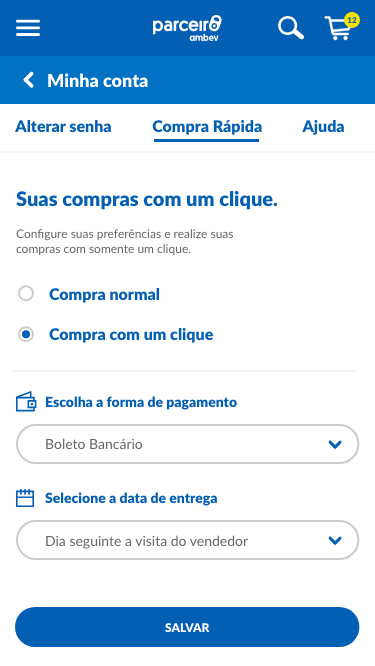This screenshot has width=375, height=666.
Task: Click the Parceiro Ambev logo
Action: point(187,28)
